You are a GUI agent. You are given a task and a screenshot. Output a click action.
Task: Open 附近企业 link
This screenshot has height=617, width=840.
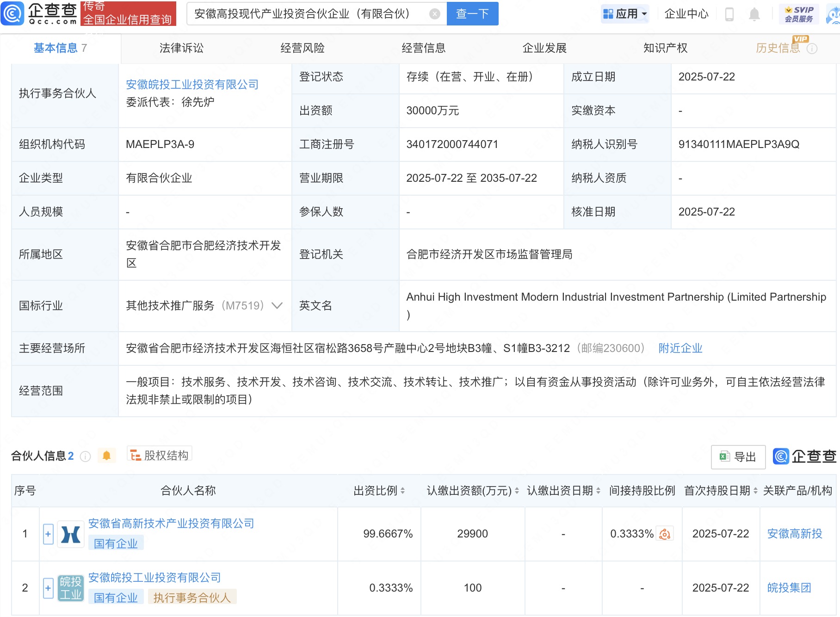680,348
